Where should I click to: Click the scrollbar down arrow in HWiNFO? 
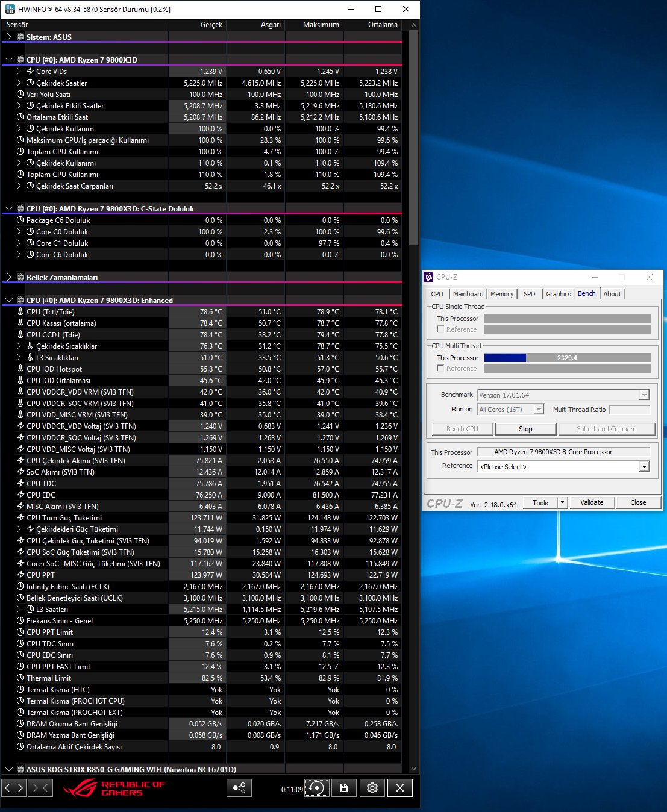tap(413, 769)
